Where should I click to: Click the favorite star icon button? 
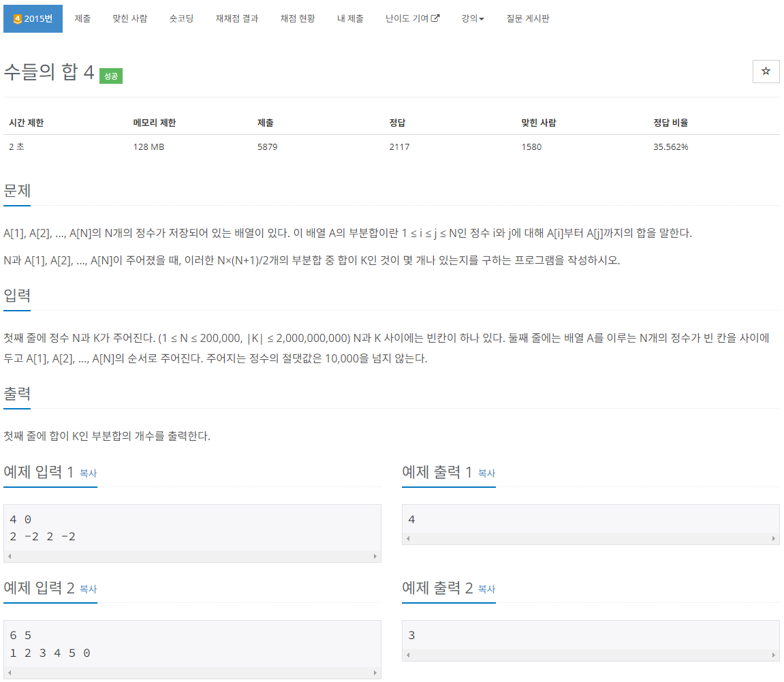(x=766, y=72)
